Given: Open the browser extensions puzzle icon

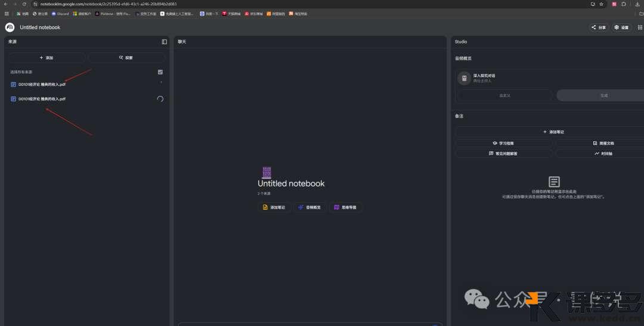Looking at the screenshot, I should coord(624,4).
